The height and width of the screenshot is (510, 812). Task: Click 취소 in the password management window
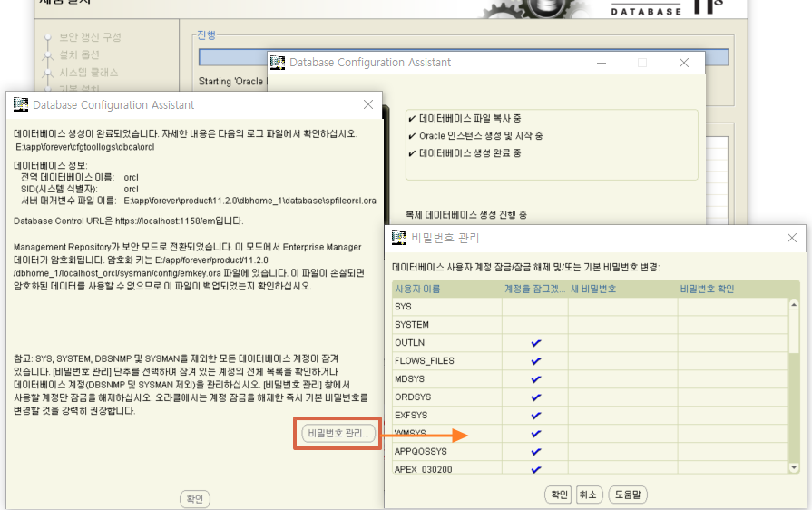588,495
